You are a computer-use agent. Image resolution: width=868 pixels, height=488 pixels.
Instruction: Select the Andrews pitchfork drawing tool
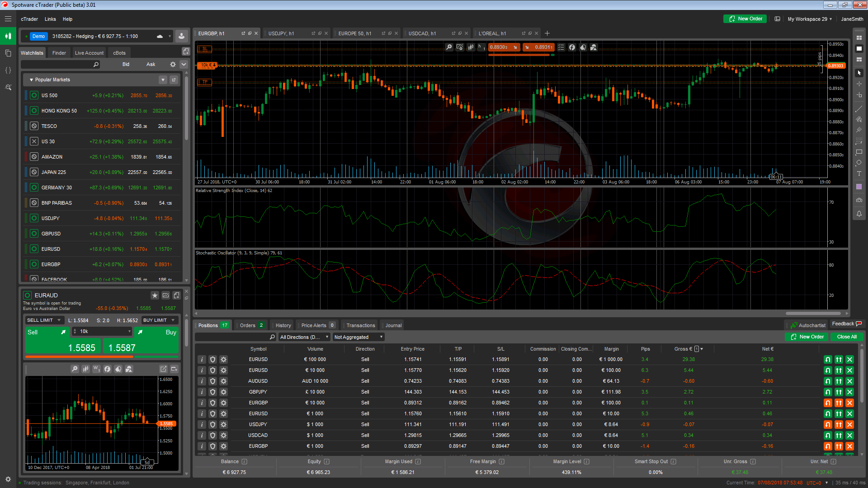pos(859,130)
